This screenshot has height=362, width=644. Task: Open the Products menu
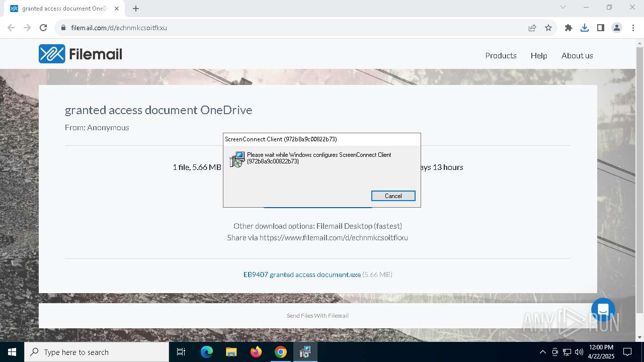coord(501,55)
